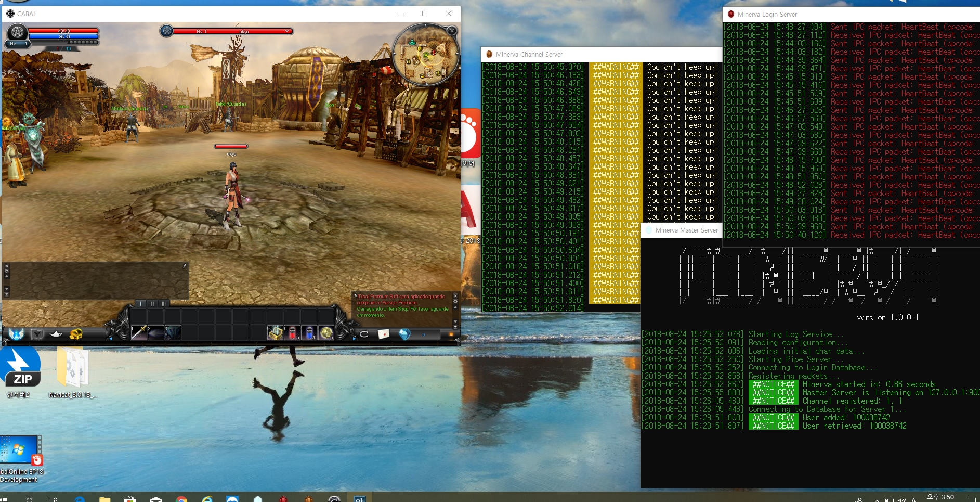Close the minimap with the X button
The image size is (980, 502).
tap(452, 31)
